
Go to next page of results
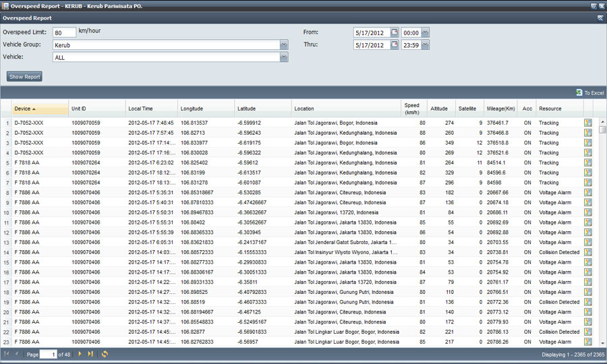80,354
